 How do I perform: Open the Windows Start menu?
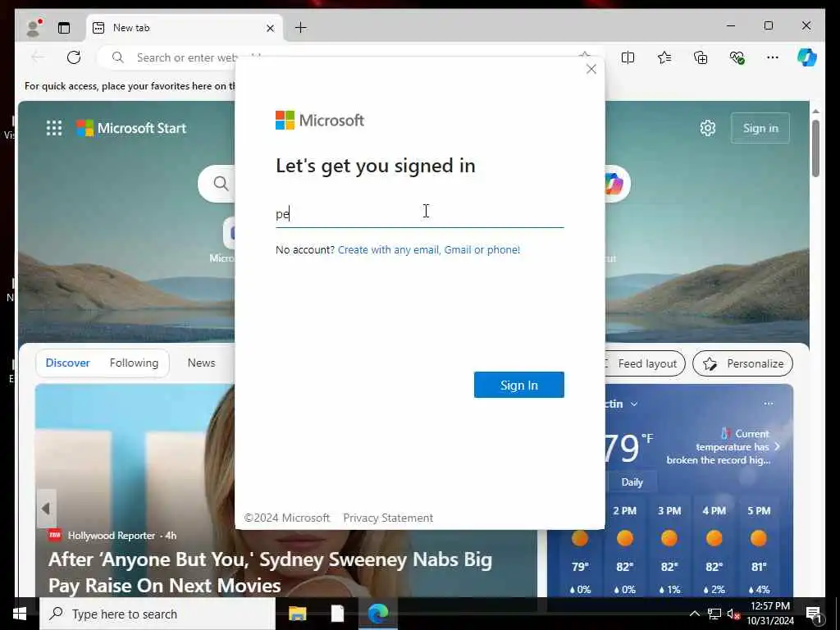[x=20, y=614]
